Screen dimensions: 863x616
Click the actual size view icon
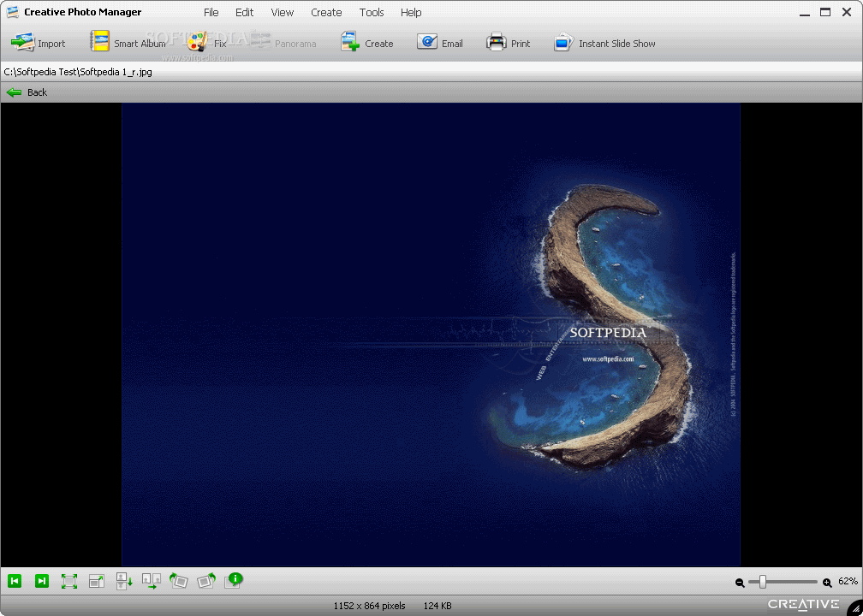(x=97, y=582)
